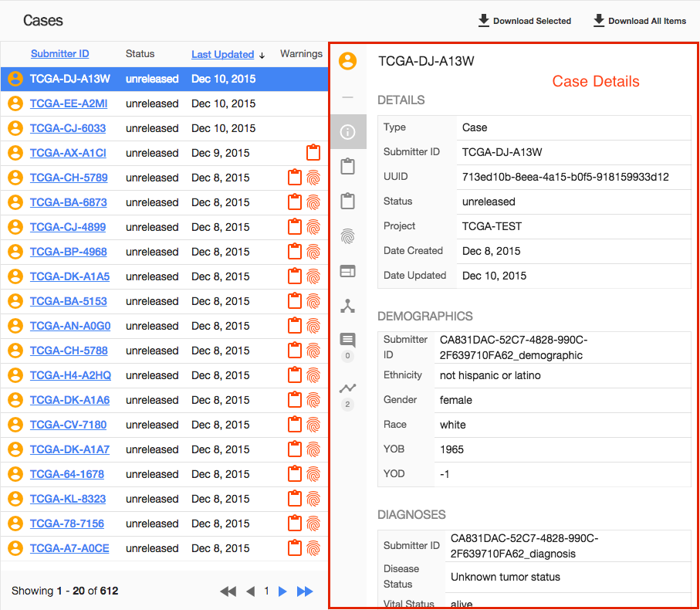The height and width of the screenshot is (610, 700).
Task: Go to next page of cases
Action: 282,591
